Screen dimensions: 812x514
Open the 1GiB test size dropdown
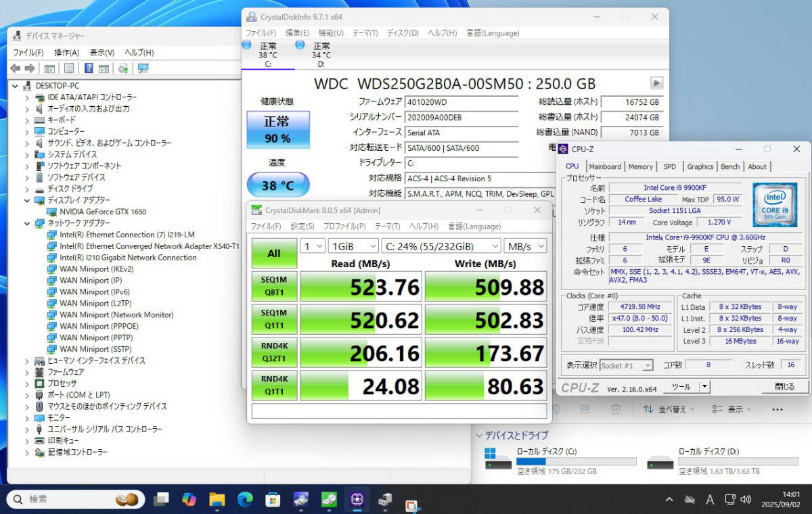tap(353, 246)
